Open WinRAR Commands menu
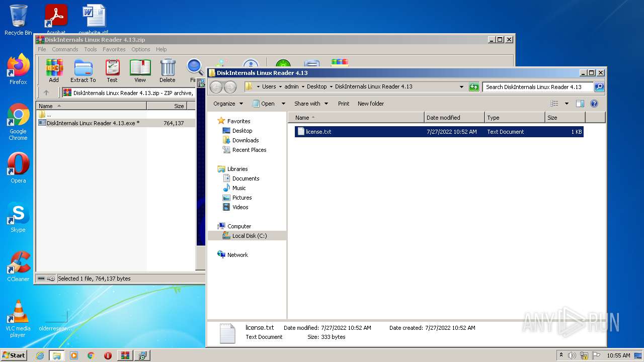This screenshot has width=644, height=362. pyautogui.click(x=65, y=49)
